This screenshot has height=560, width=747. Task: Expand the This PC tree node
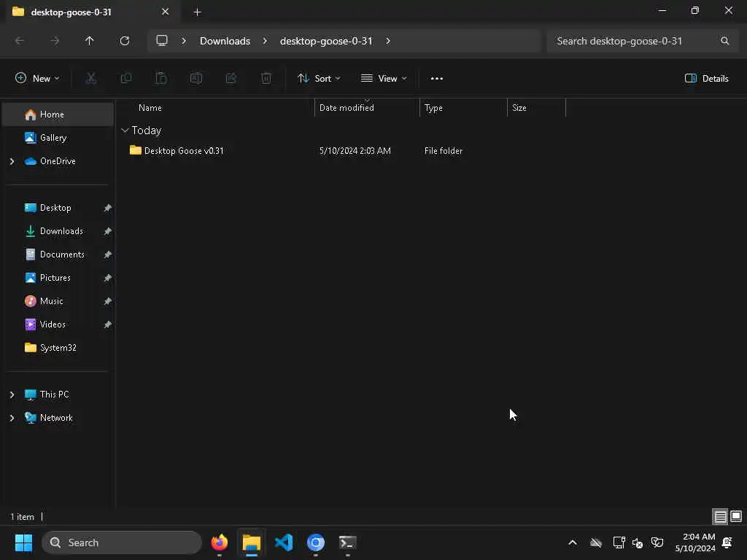tap(12, 394)
